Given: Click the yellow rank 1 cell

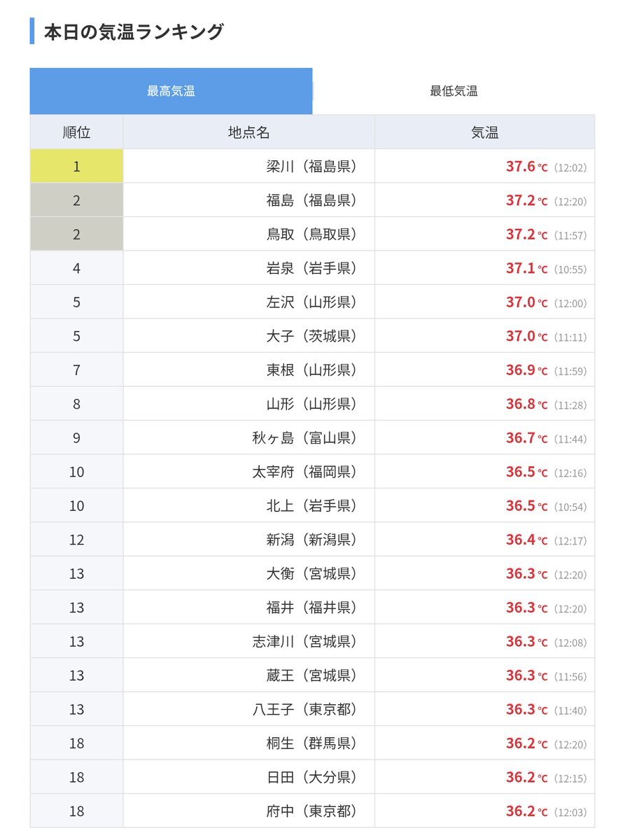Looking at the screenshot, I should coord(77,167).
